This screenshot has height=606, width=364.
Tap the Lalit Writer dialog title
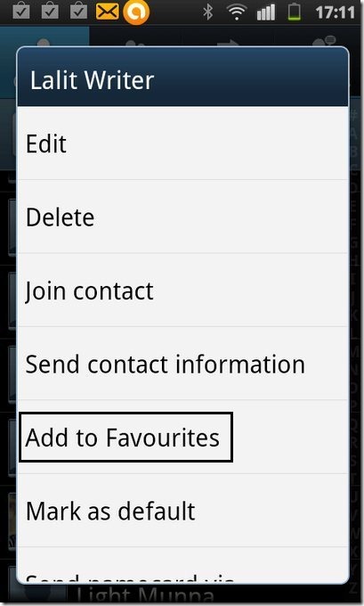point(92,80)
